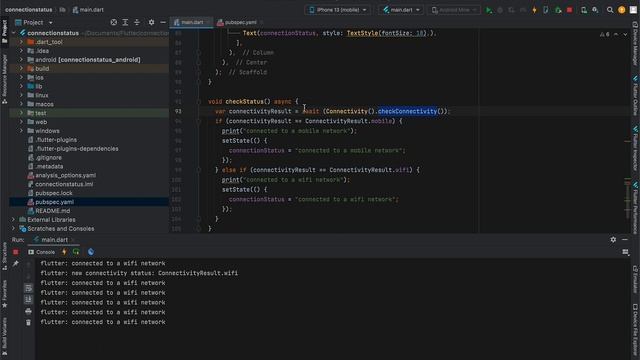Expand the android folder
This screenshot has height=360, width=640.
click(21, 60)
